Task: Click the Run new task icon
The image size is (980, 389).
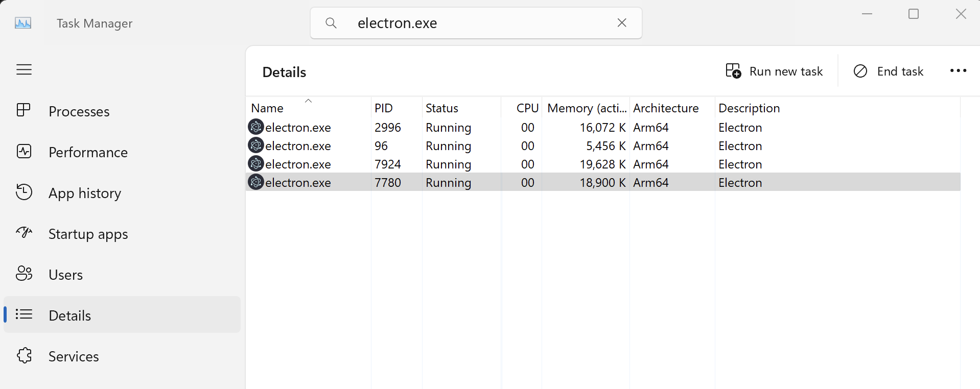Action: pyautogui.click(x=733, y=71)
